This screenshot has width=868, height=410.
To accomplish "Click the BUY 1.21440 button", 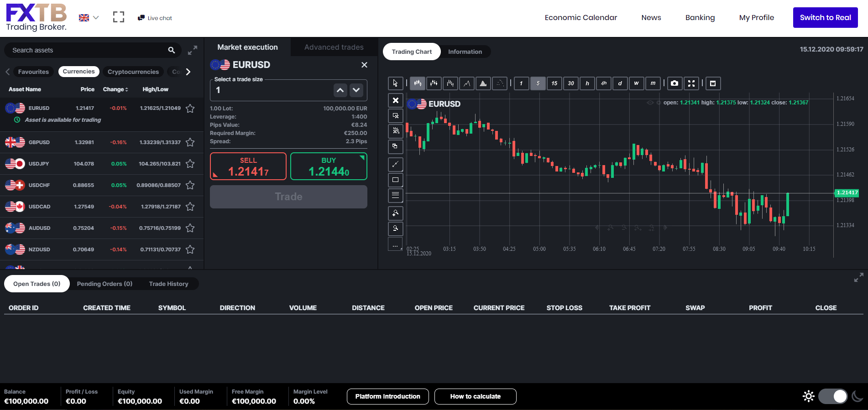I will 329,166.
